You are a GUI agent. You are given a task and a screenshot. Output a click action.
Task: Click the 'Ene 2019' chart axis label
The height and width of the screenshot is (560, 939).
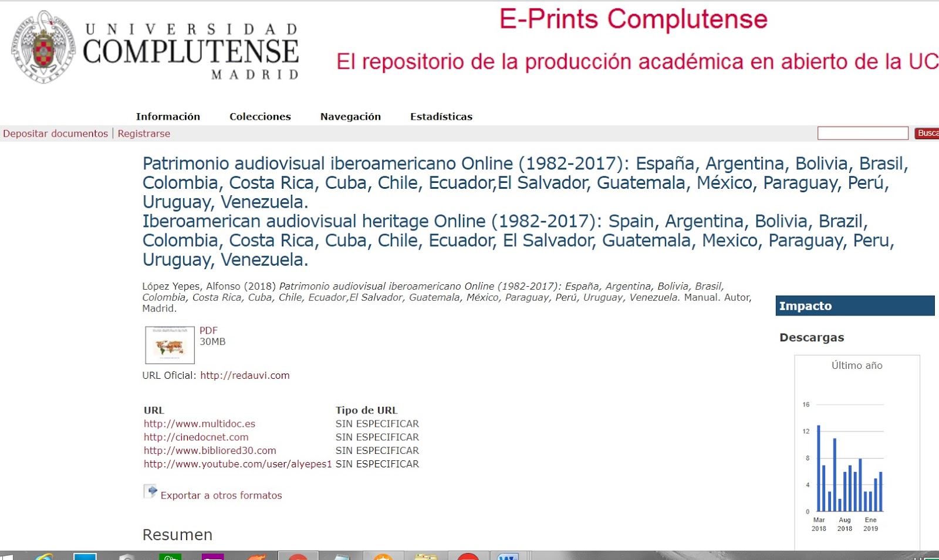click(x=870, y=524)
